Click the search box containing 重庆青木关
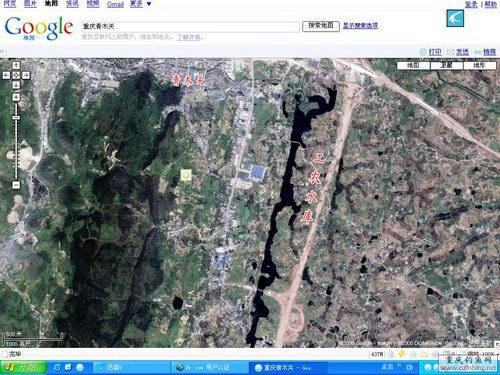500x375 pixels. click(191, 26)
